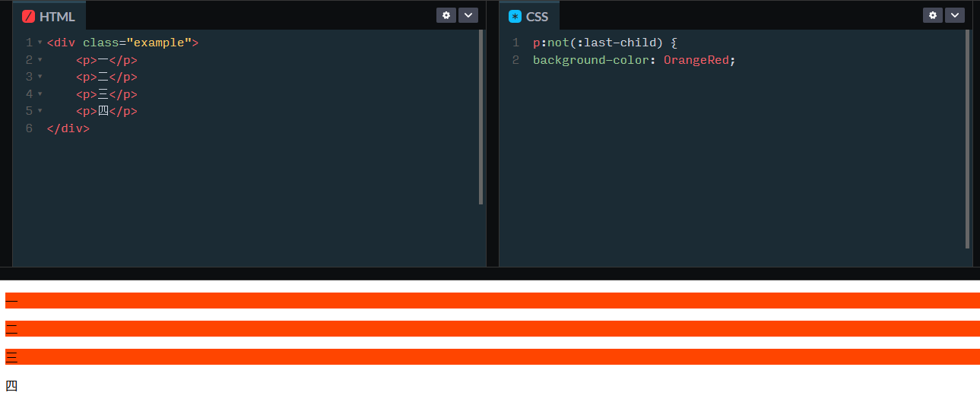980x405 pixels.
Task: Click the red HTML slash icon
Action: (29, 17)
